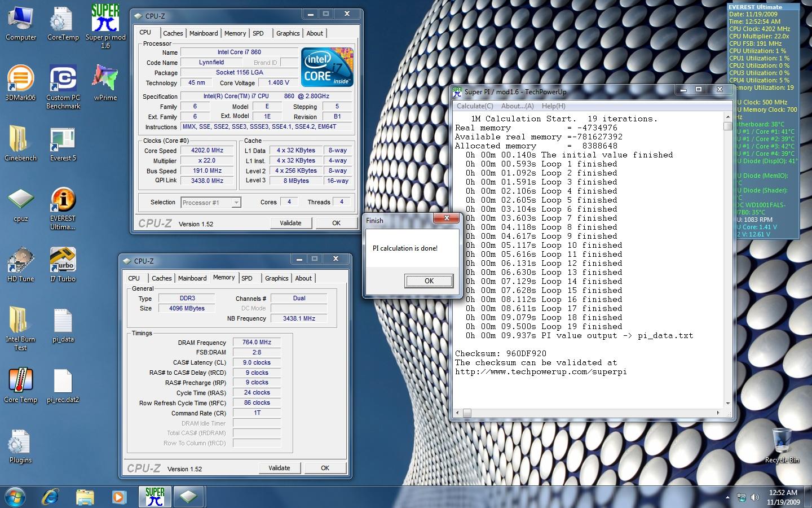Launch Internet Explorer from taskbar
This screenshot has height=508, width=812.
pos(51,497)
